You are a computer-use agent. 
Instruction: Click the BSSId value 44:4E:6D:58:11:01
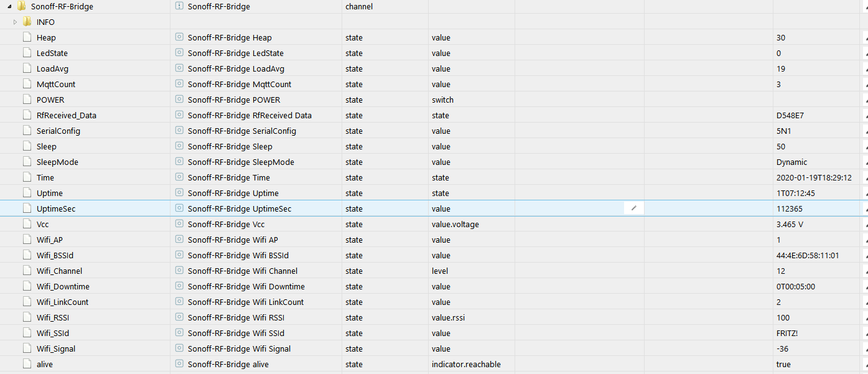(x=808, y=255)
